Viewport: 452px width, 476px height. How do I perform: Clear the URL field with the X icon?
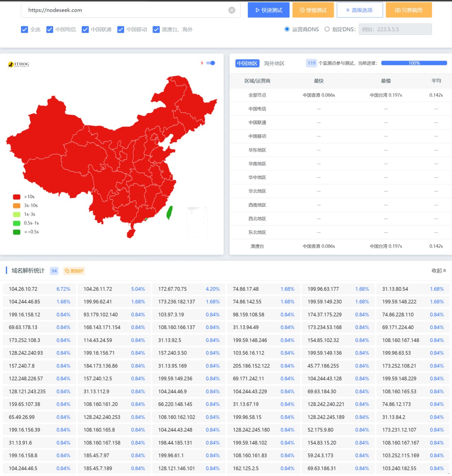click(232, 10)
